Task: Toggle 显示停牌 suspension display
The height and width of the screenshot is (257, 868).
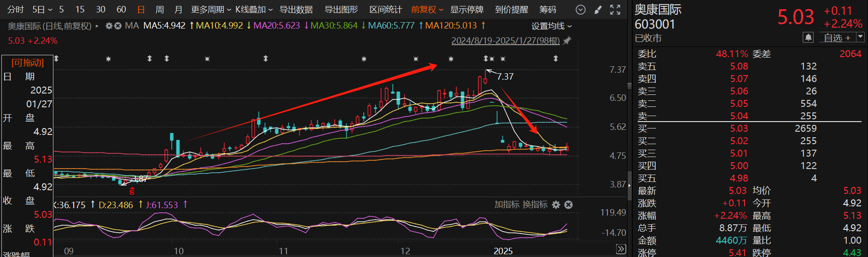Action: pos(466,10)
